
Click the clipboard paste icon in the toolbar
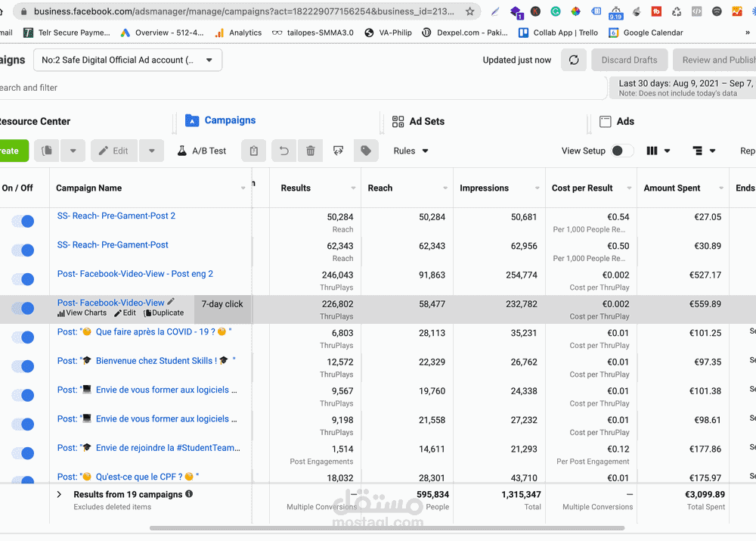(x=253, y=151)
